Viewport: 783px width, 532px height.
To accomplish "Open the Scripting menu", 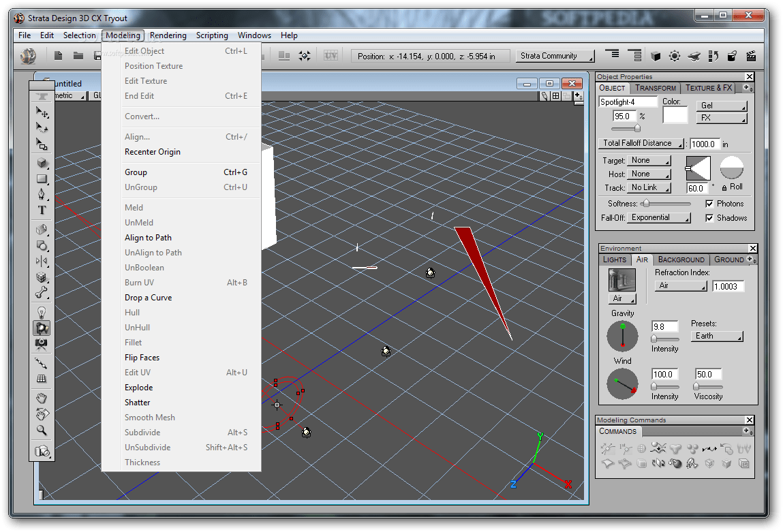I will [x=212, y=35].
